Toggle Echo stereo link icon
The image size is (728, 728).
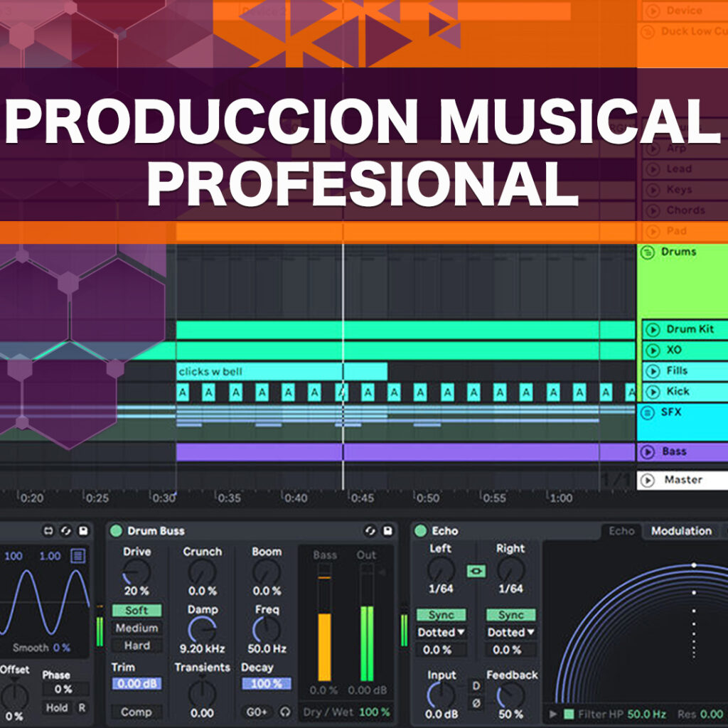click(x=476, y=571)
